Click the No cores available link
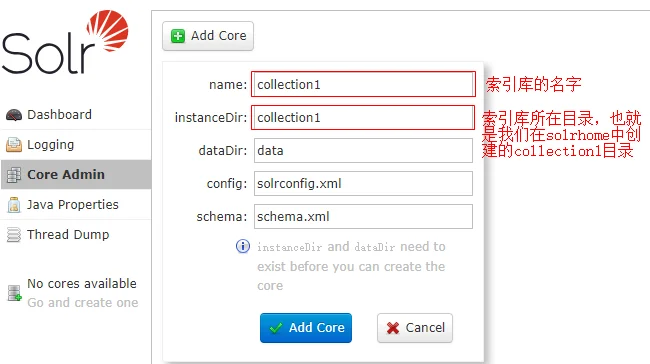The image size is (650, 364). click(x=82, y=284)
